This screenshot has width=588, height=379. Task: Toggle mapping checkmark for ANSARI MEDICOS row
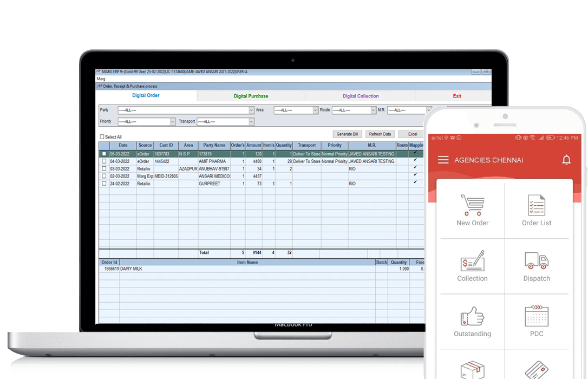point(415,175)
